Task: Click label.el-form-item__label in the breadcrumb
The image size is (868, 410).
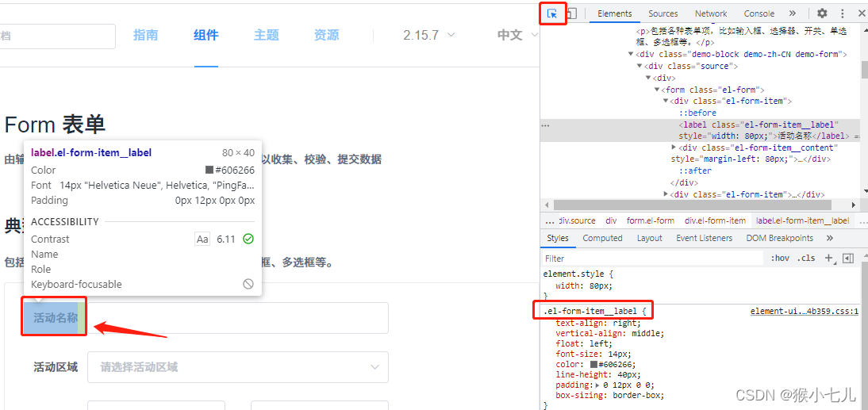Action: (802, 220)
